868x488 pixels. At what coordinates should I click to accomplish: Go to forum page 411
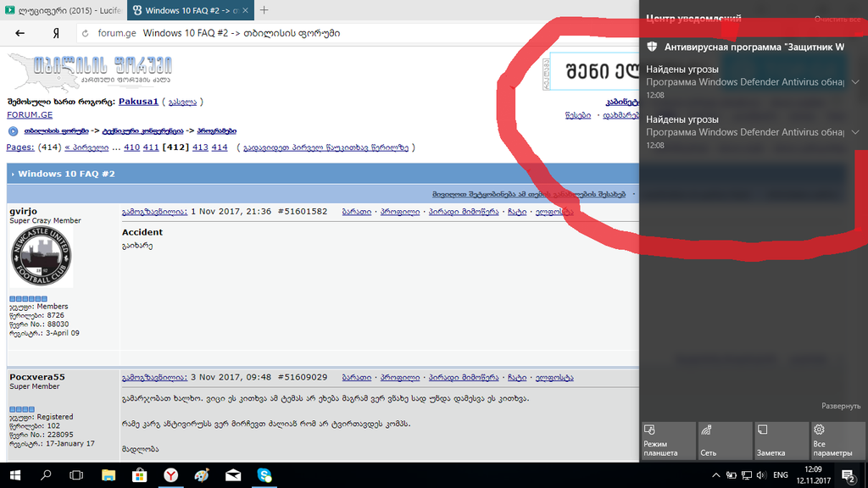151,147
